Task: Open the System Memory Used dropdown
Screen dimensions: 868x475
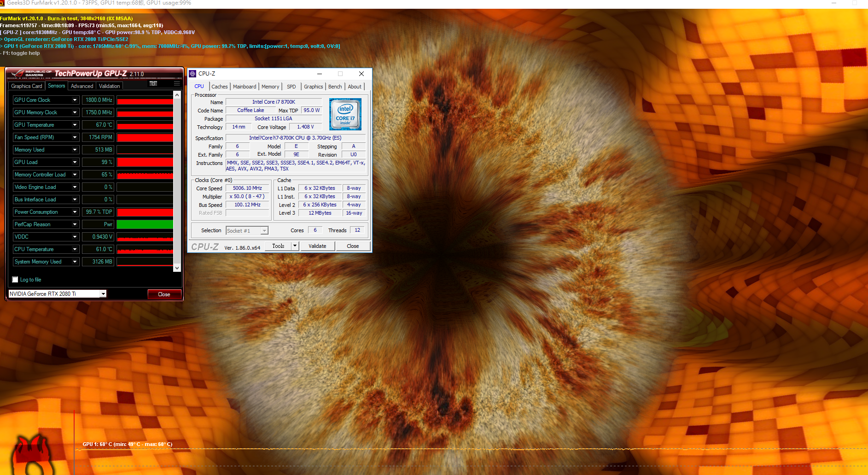Action: click(x=75, y=262)
